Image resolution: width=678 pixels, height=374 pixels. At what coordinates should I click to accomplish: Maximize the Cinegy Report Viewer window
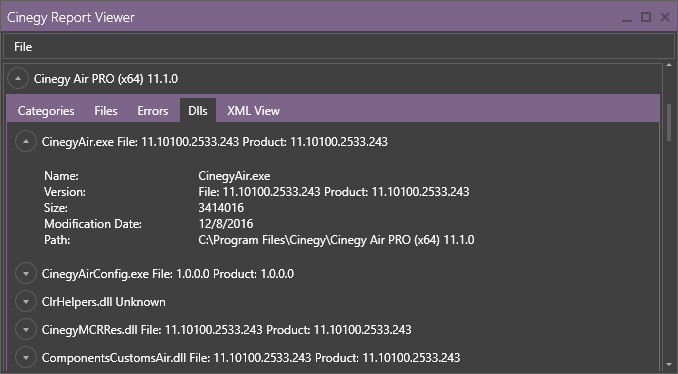click(x=646, y=17)
